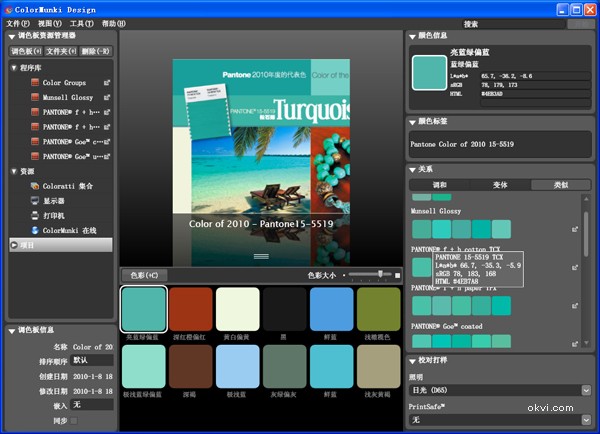Switch to the 变体 tab
The image size is (600, 434).
[x=500, y=185]
